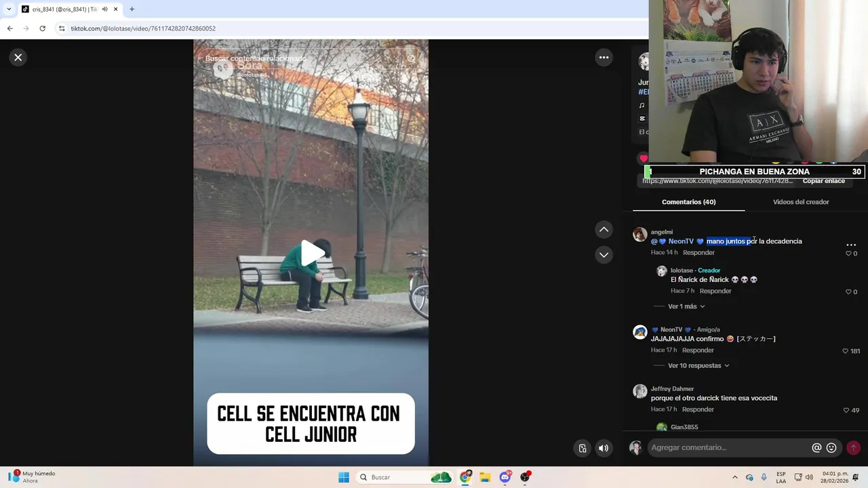
Task: Open OBS Studio from the taskbar
Action: [x=525, y=477]
